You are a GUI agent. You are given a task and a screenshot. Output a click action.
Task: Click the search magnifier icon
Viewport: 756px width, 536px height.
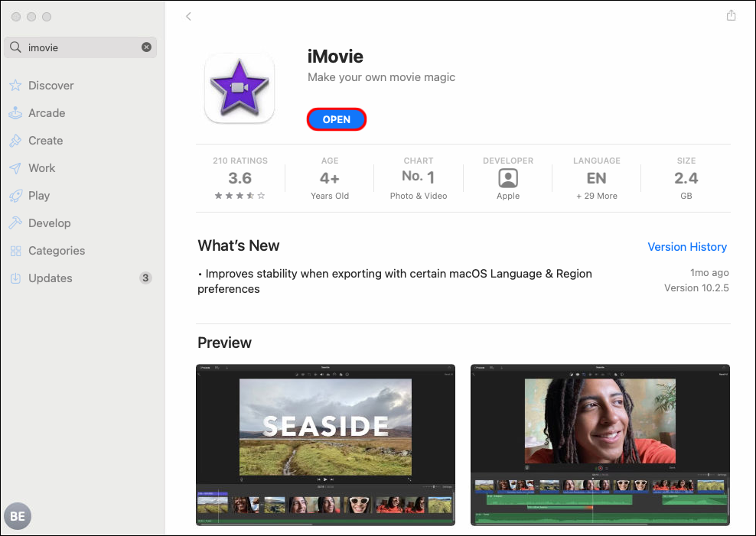click(15, 47)
